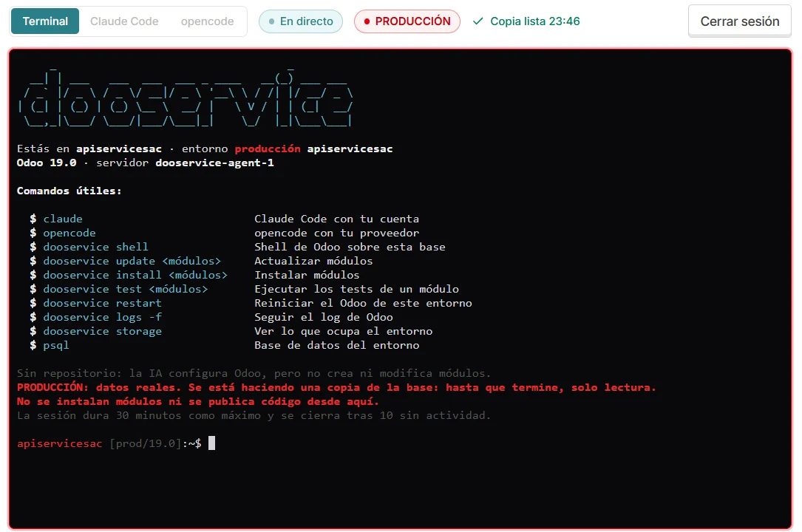The width and height of the screenshot is (802, 532).
Task: Click the 'Odoo 19.0' version text
Action: [47, 163]
